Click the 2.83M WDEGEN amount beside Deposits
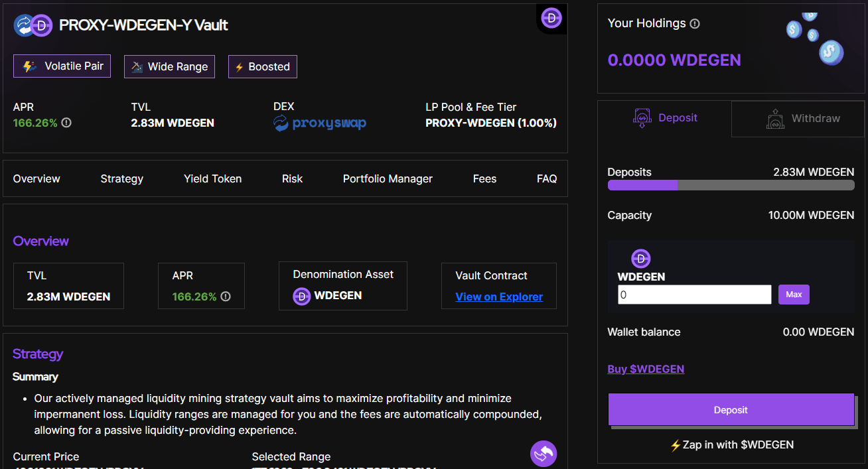868x469 pixels. [x=814, y=172]
